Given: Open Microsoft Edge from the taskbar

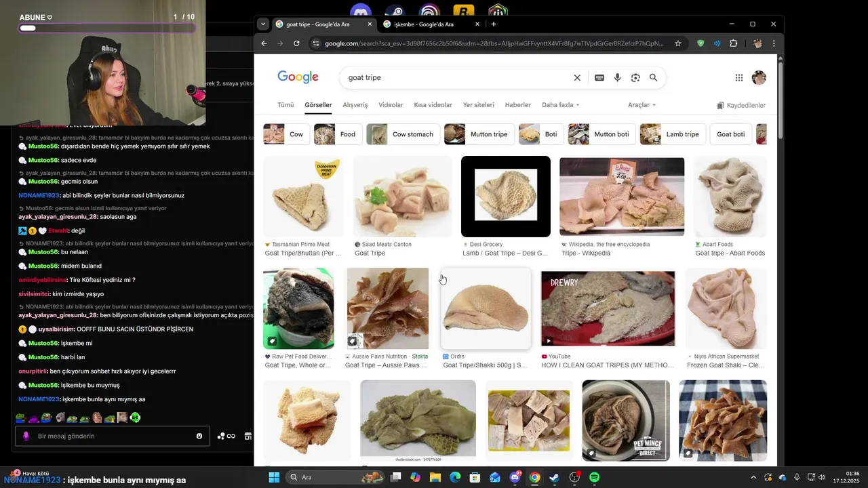Looking at the screenshot, I should (455, 477).
